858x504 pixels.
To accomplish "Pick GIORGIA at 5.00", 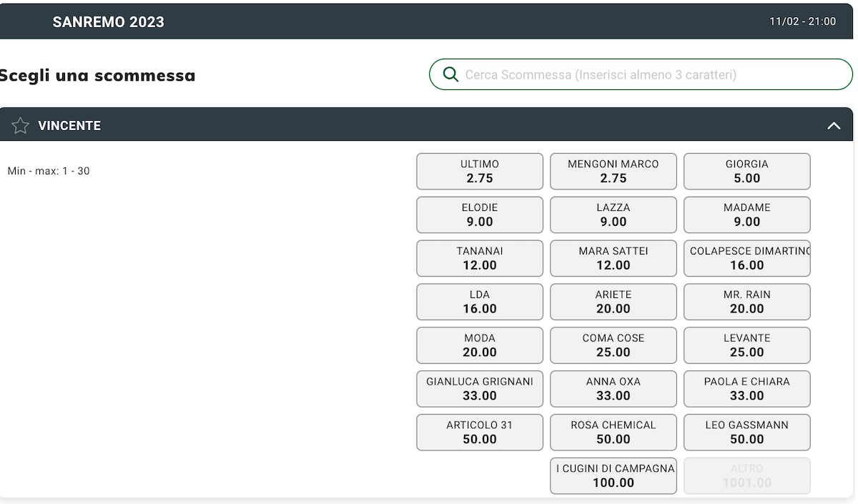I will click(x=747, y=172).
